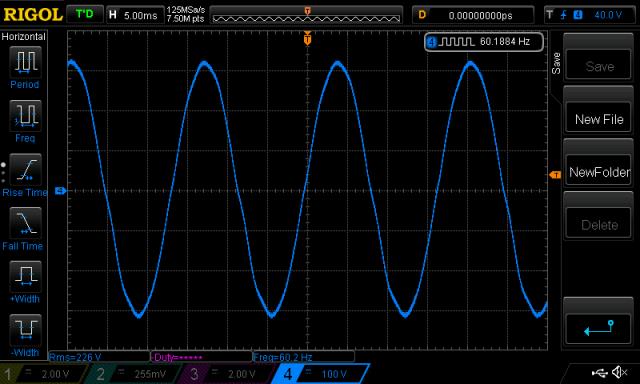The height and width of the screenshot is (384, 640).
Task: Select the Freq measurement icon
Action: click(25, 115)
